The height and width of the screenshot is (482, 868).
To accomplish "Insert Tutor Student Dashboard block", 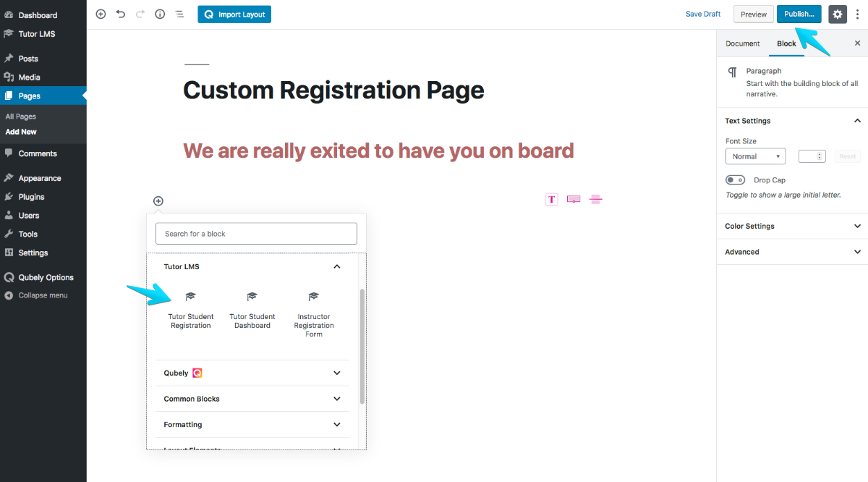I will point(252,311).
